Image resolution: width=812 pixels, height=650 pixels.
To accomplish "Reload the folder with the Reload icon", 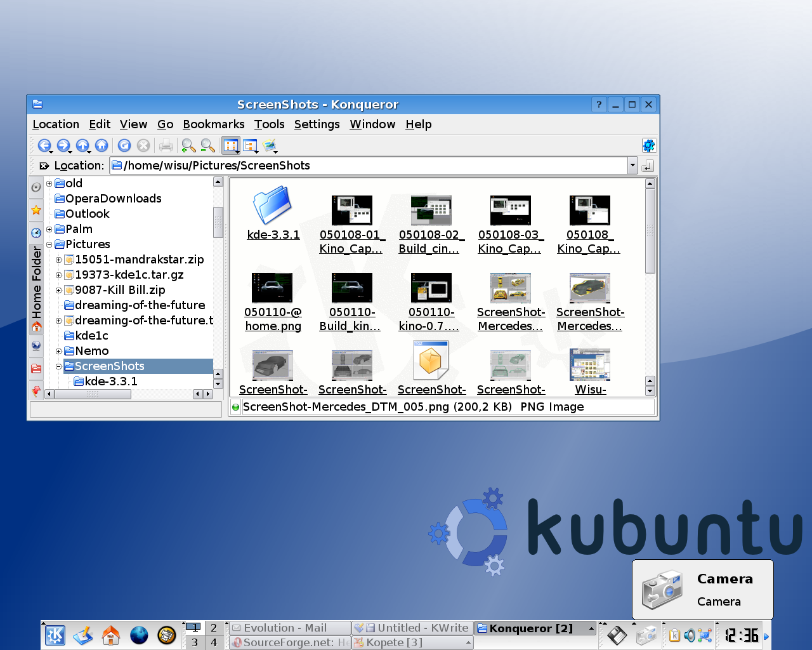I will coord(124,145).
